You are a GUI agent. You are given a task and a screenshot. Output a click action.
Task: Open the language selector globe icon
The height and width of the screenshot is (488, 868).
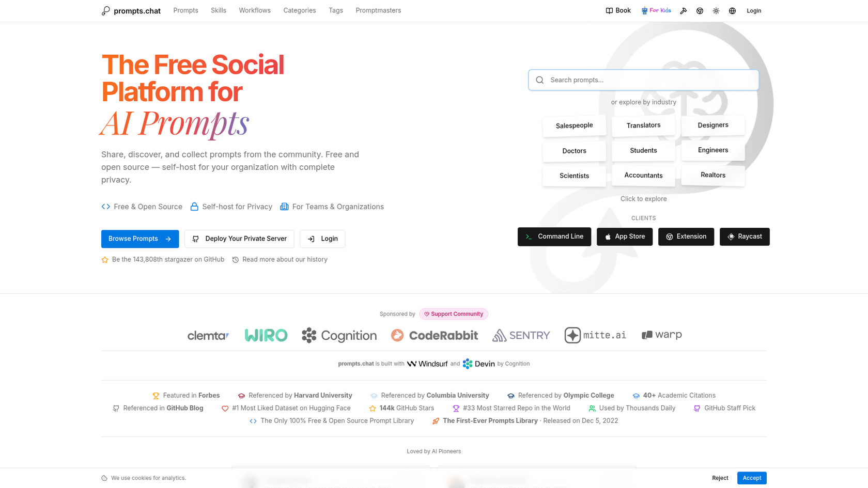pos(732,10)
